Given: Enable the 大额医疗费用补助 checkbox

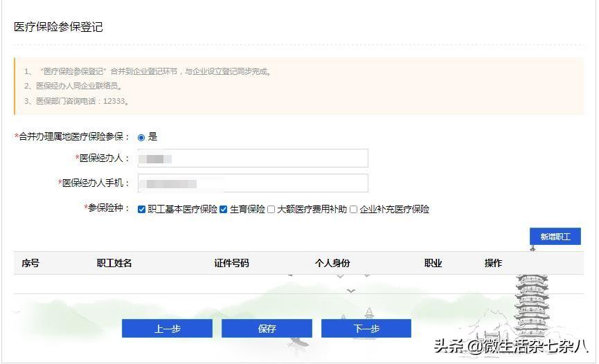Looking at the screenshot, I should [x=271, y=209].
